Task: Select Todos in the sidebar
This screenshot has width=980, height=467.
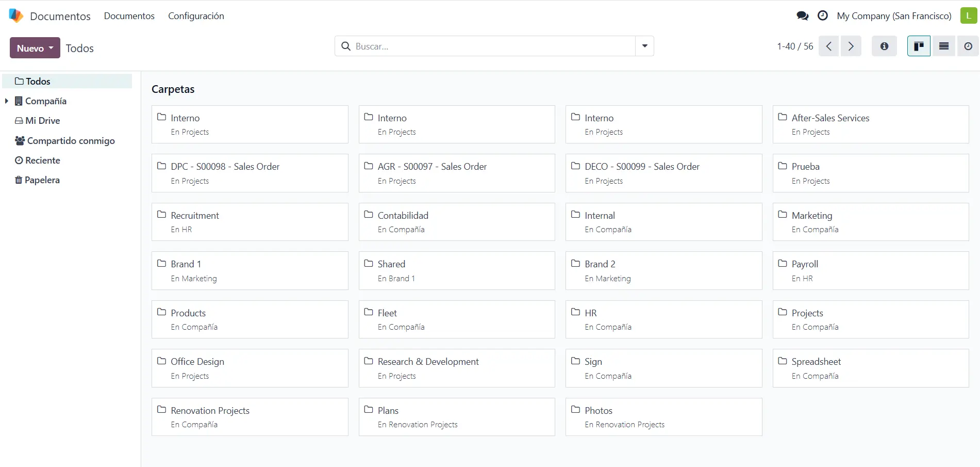Action: [67, 82]
